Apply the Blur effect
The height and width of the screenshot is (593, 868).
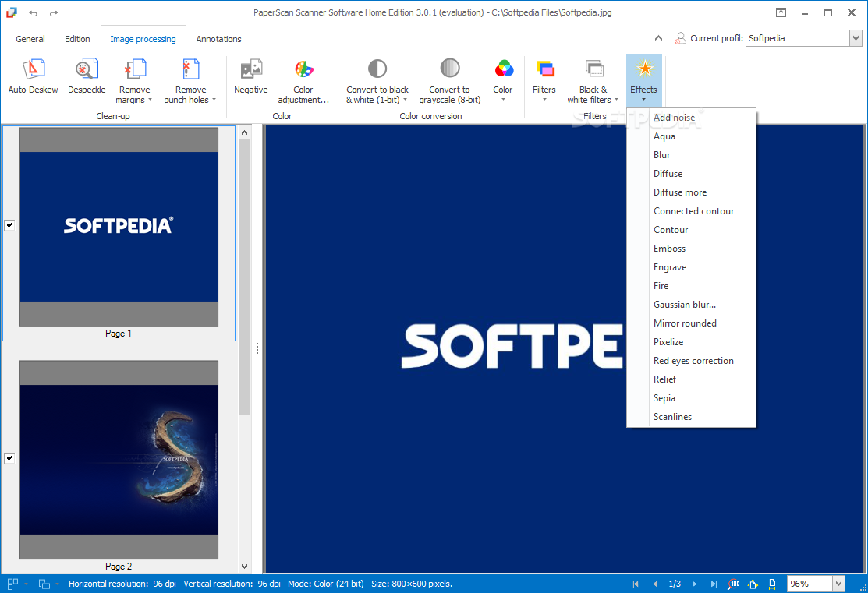(x=692, y=155)
